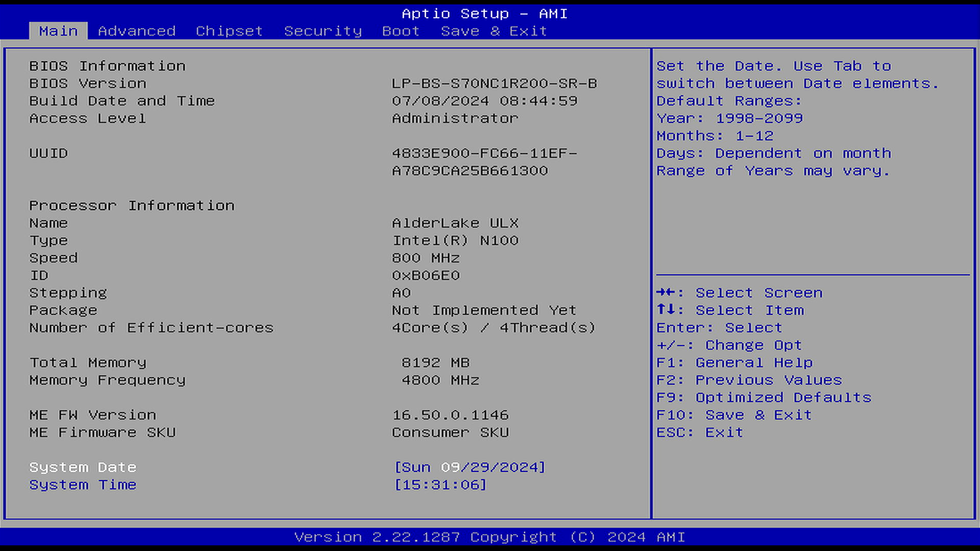Select the System Time field value
This screenshot has width=980, height=551.
click(440, 485)
